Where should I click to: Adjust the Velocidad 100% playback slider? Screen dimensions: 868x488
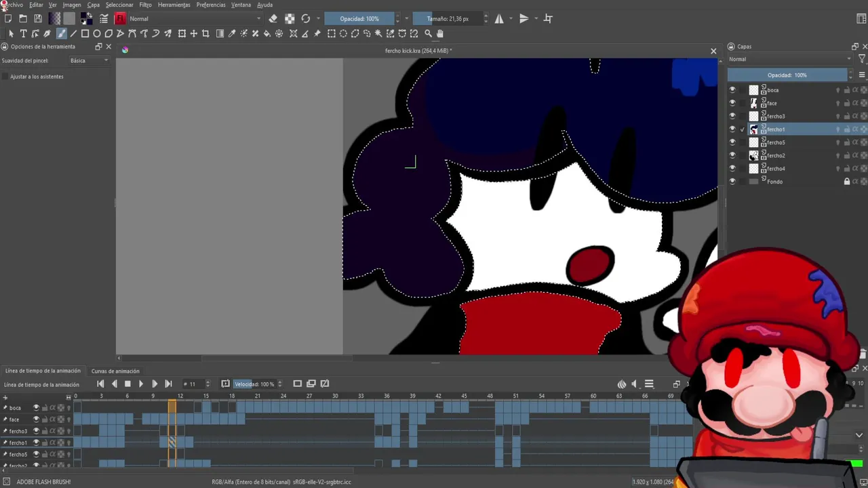[255, 384]
